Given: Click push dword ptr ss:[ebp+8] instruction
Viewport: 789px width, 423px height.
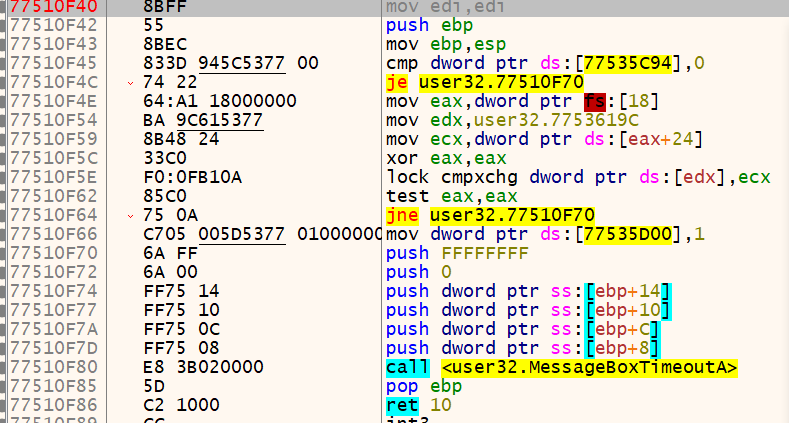Looking at the screenshot, I should 522,348.
